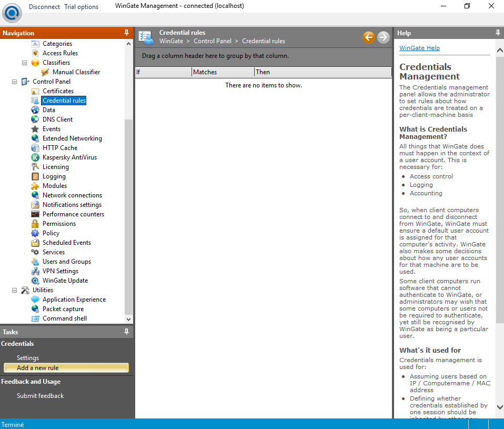The width and height of the screenshot is (504, 429).
Task: Toggle the Help panel pin
Action: pos(498,33)
